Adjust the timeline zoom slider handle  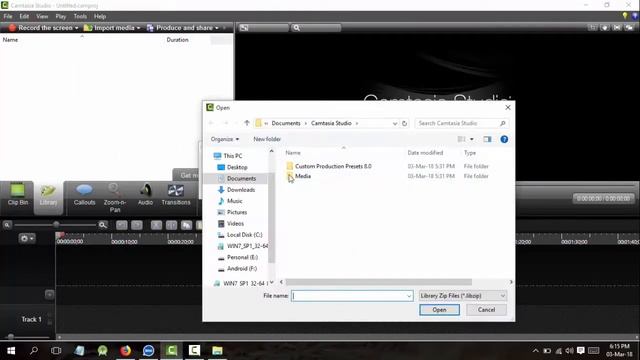(56, 224)
